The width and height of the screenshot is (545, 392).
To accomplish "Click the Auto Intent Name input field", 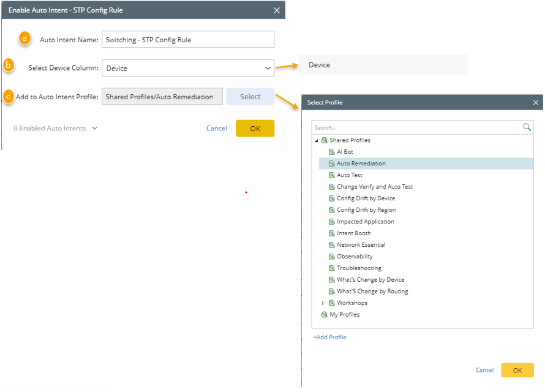I will 187,40.
